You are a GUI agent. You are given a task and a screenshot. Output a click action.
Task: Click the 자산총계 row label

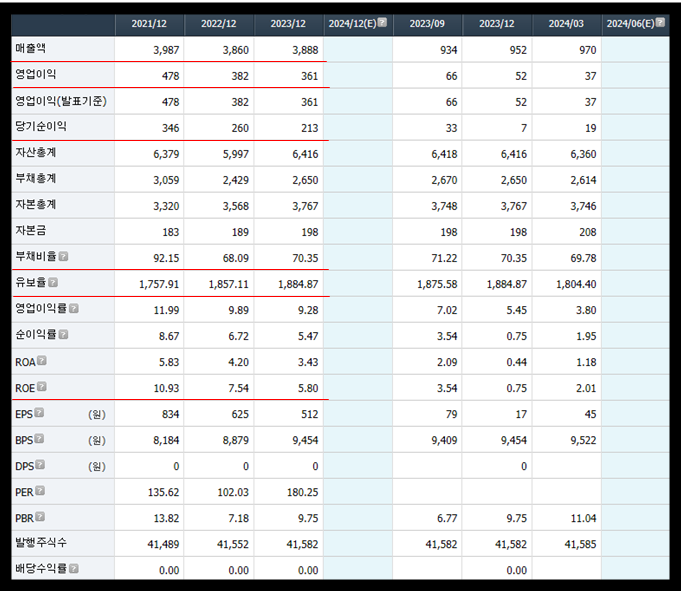click(36, 152)
